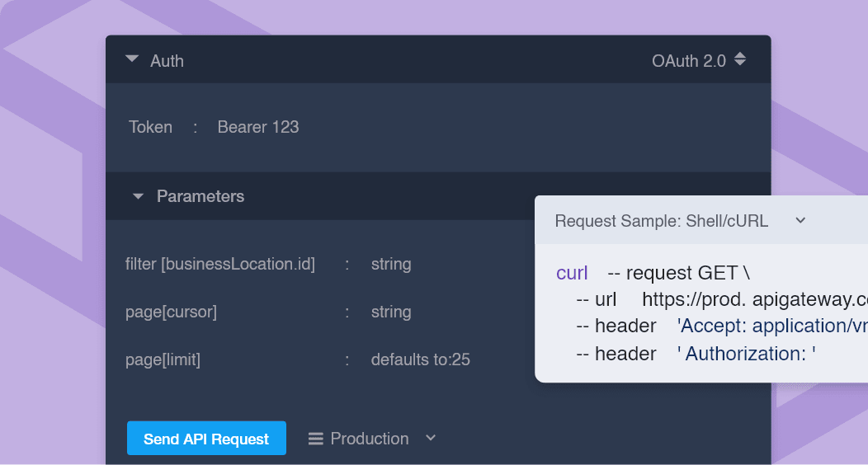Collapse the Parameters section triangle
868x465 pixels.
click(139, 196)
